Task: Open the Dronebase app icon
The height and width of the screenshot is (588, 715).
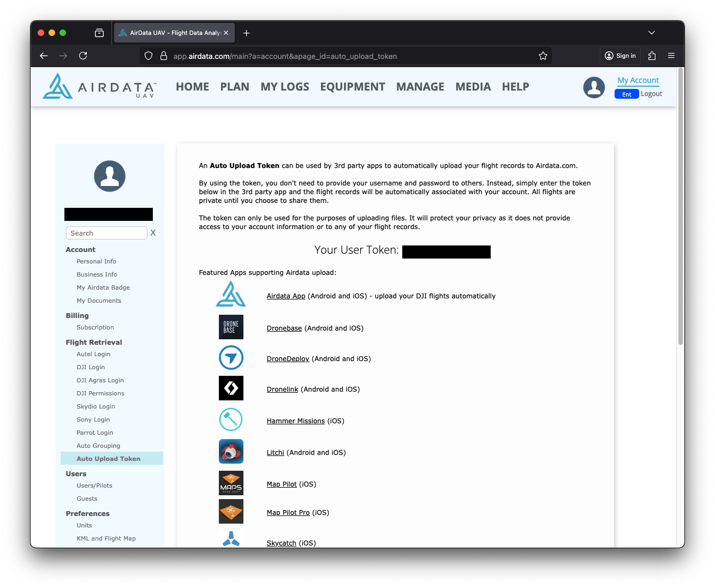Action: coord(231,327)
